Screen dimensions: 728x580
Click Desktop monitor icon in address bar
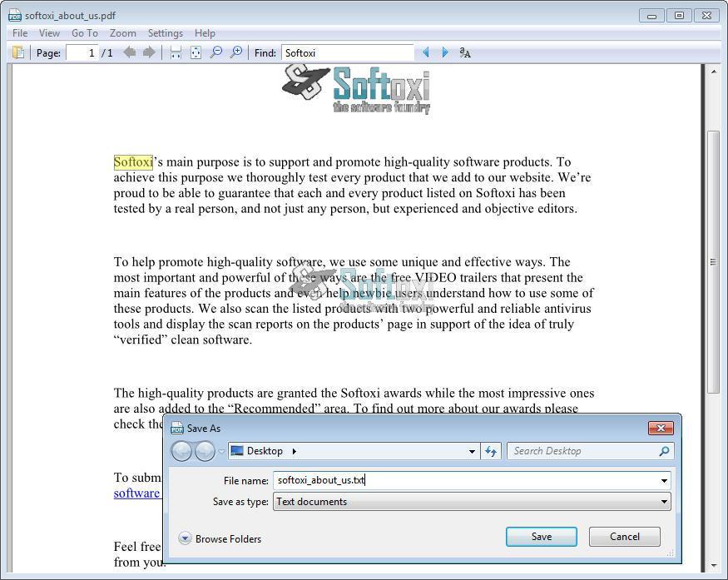(237, 451)
